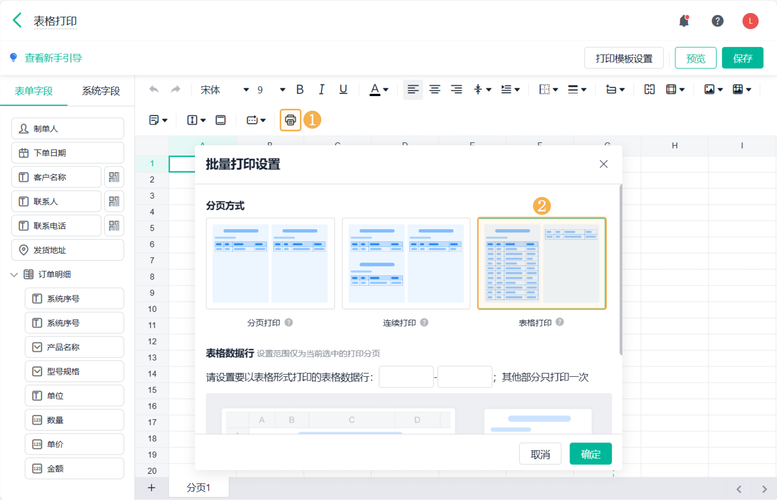Open 查看新手引导 link
This screenshot has width=777, height=500.
53,58
